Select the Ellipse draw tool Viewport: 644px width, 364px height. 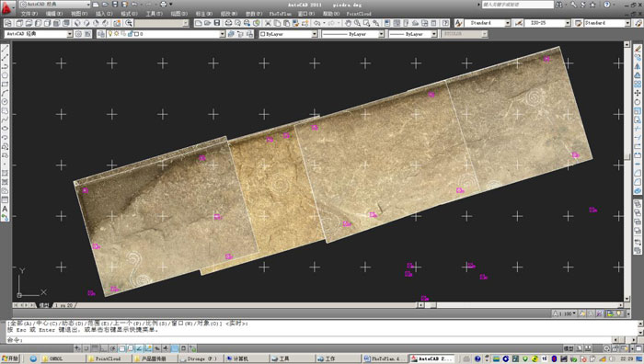pos(5,129)
